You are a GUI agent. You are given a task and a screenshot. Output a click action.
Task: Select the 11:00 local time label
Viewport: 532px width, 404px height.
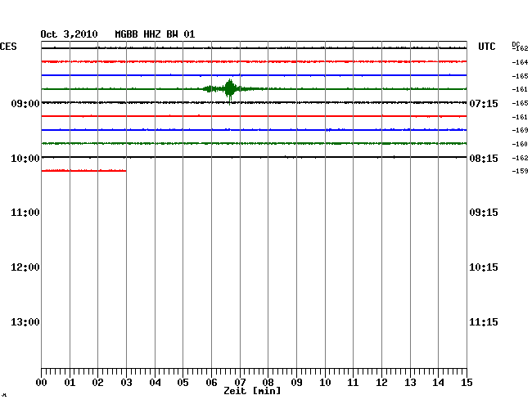click(x=25, y=213)
